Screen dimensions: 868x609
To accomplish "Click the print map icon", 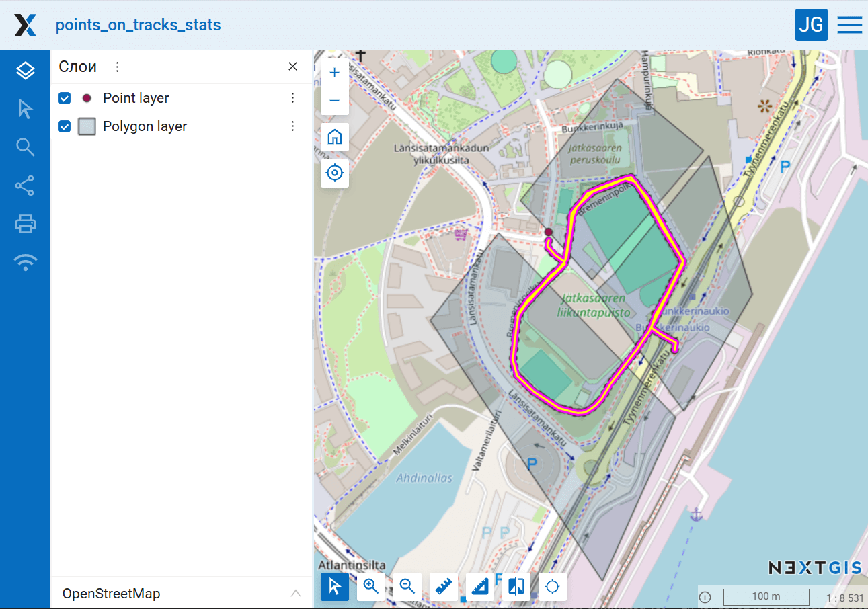I will (x=26, y=224).
